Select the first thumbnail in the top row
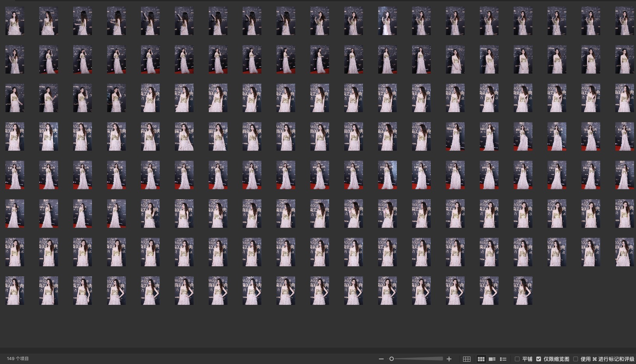Screen dimensions: 636x364 [x=15, y=21]
